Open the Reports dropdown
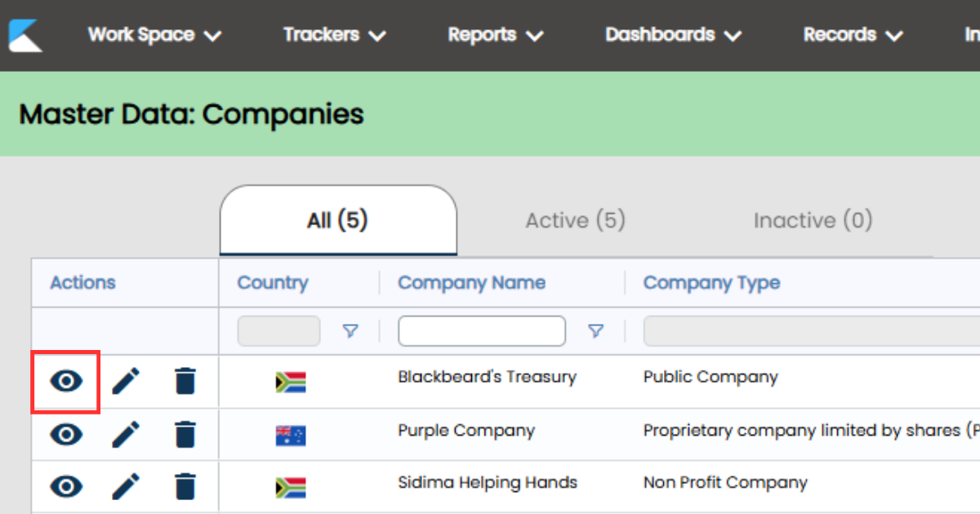The width and height of the screenshot is (980, 514). pyautogui.click(x=495, y=35)
